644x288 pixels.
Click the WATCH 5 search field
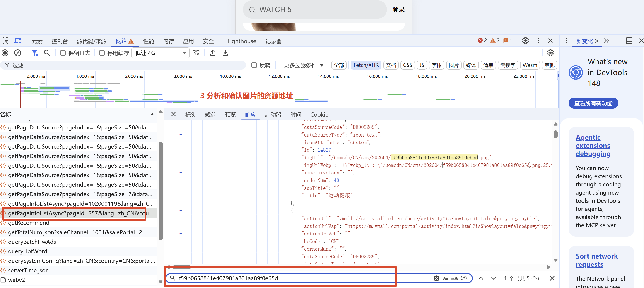coord(314,10)
